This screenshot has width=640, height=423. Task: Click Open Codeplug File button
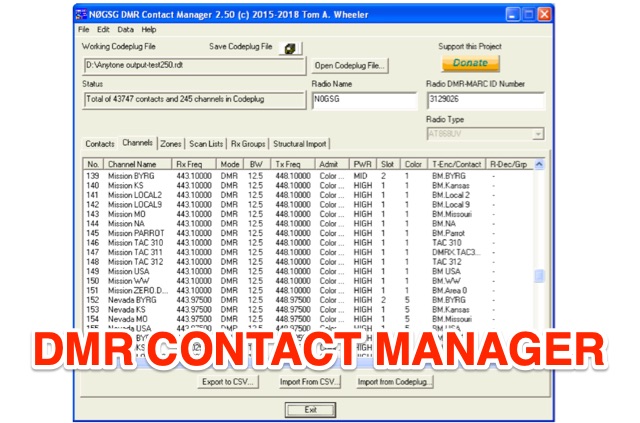coord(349,65)
